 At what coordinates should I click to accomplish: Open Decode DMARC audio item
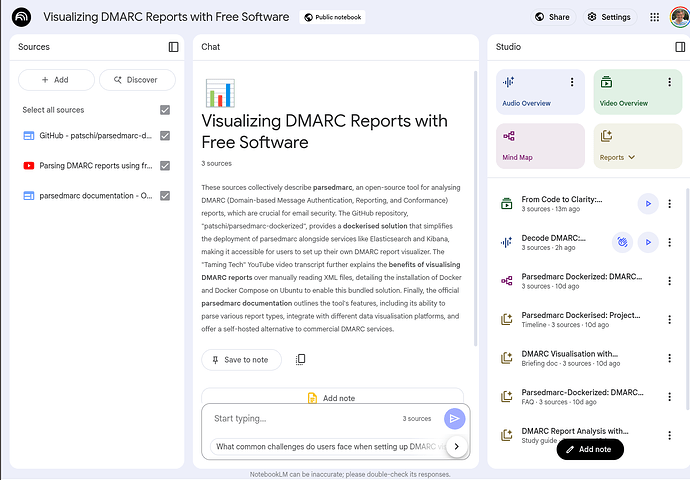coord(554,242)
